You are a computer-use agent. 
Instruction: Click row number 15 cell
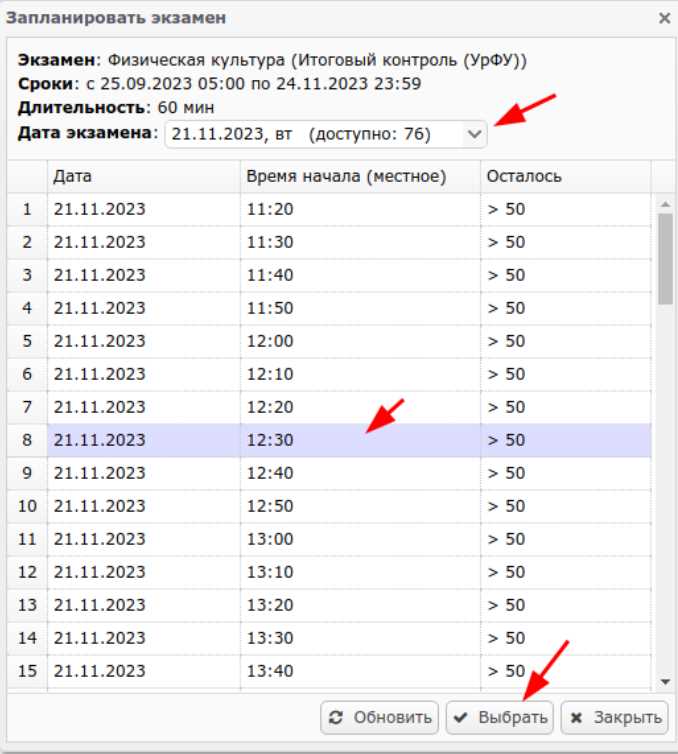(27, 671)
